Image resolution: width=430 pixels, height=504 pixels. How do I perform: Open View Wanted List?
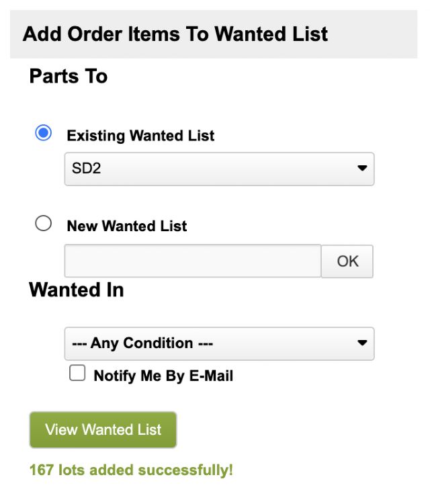pyautogui.click(x=103, y=429)
